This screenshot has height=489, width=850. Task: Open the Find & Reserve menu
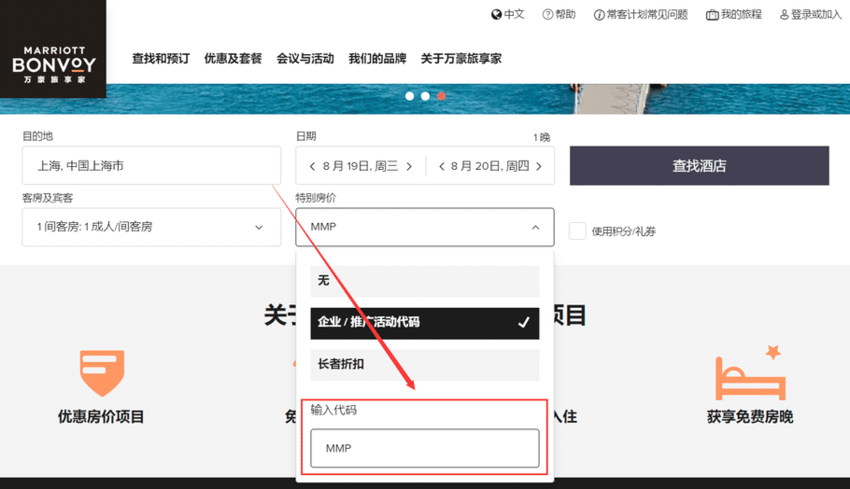point(160,59)
